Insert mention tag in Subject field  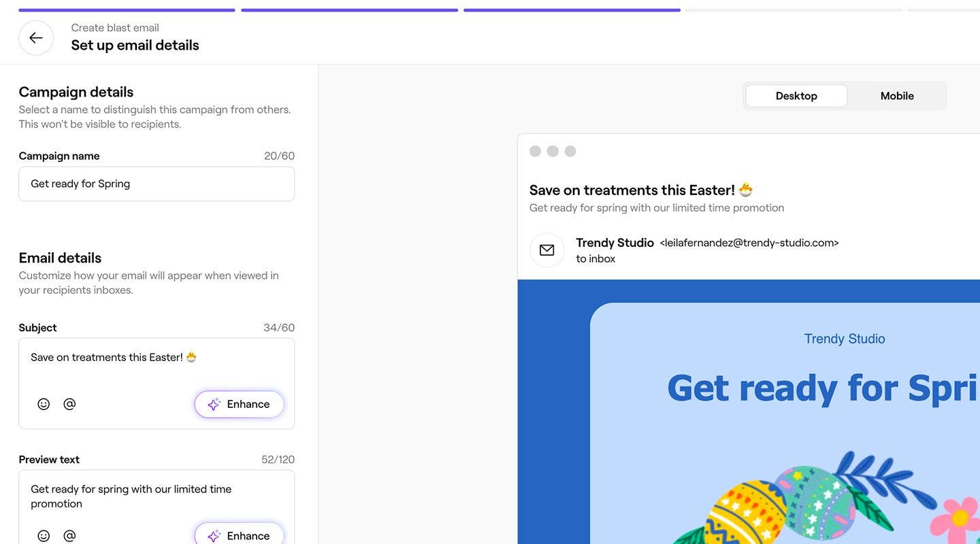(x=69, y=404)
